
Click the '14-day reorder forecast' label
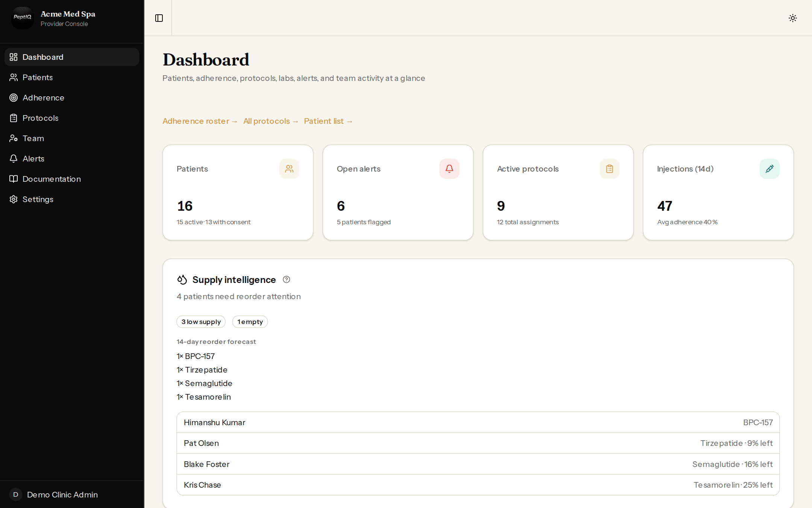click(216, 342)
